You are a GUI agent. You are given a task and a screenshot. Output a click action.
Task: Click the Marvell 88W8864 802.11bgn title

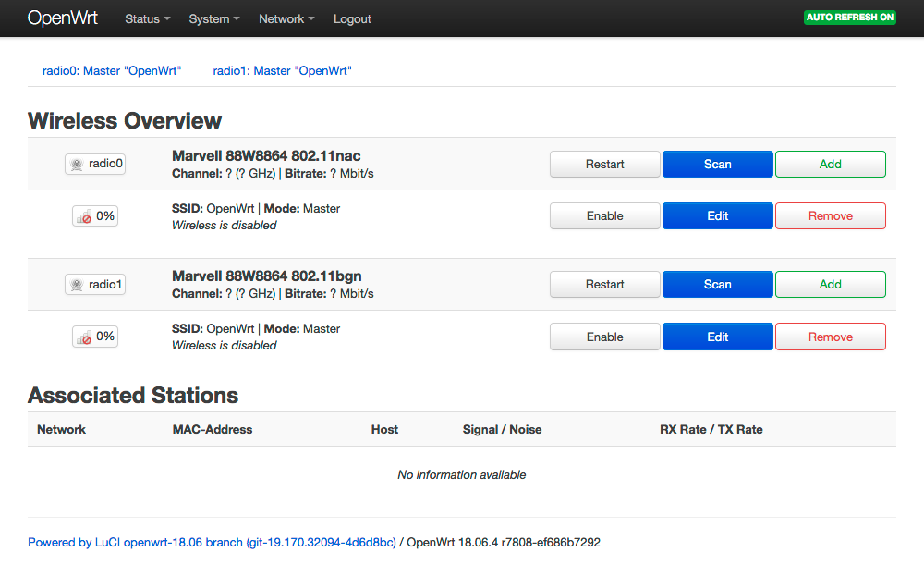[x=267, y=276]
